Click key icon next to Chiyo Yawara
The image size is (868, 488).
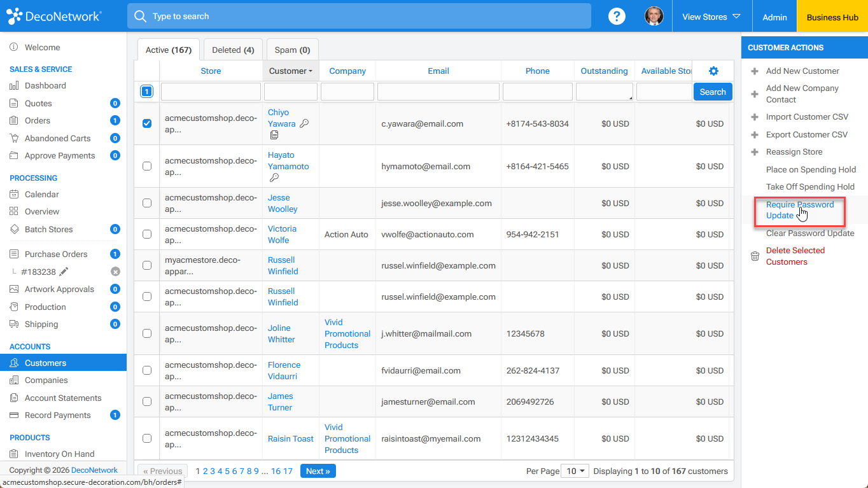pos(304,124)
